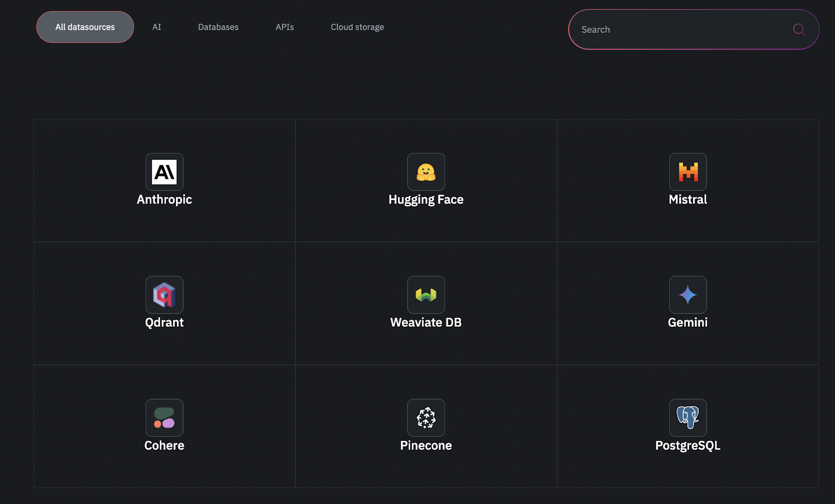Open the Mistral datasource icon
The image size is (835, 504).
688,172
